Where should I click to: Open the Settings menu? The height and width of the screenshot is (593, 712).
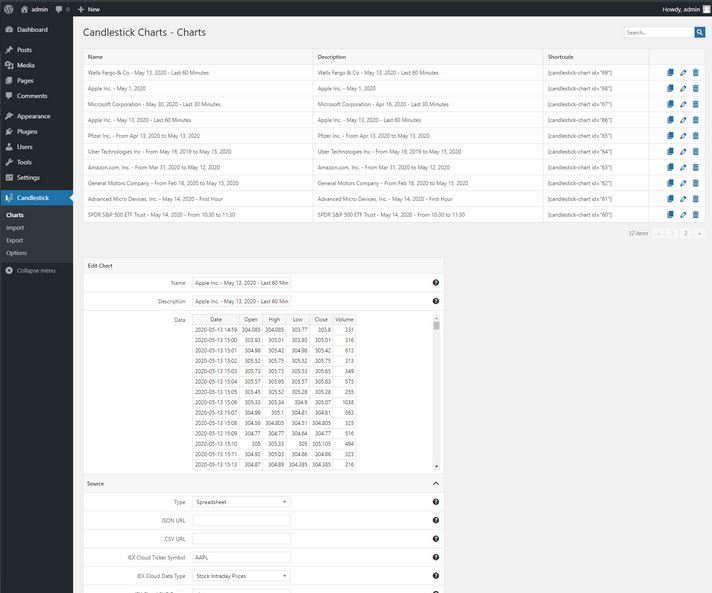(36, 178)
